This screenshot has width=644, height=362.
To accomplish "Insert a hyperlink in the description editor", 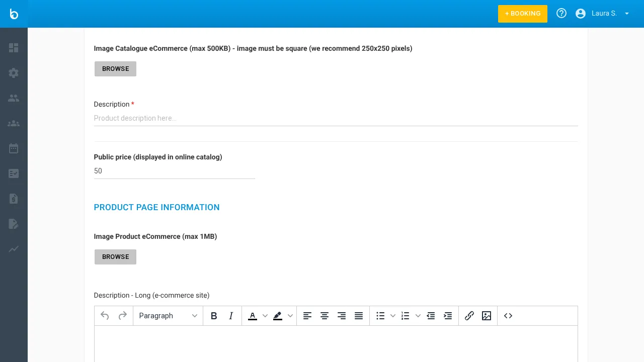I will tap(469, 316).
